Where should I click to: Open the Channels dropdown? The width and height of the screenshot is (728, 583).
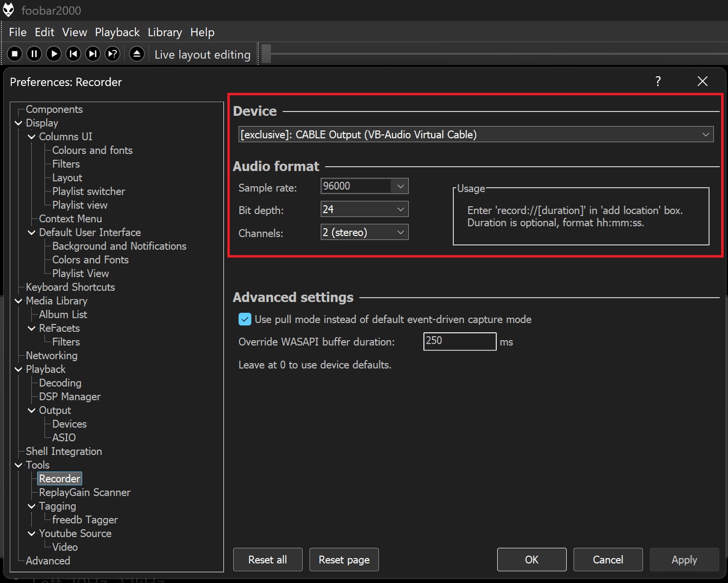364,232
